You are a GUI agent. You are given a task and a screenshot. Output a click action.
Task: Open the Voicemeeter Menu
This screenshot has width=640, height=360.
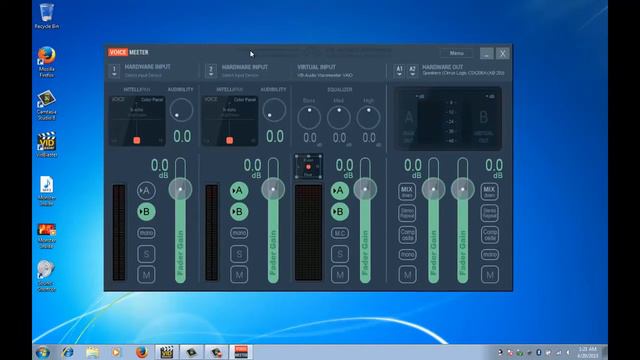click(x=456, y=53)
